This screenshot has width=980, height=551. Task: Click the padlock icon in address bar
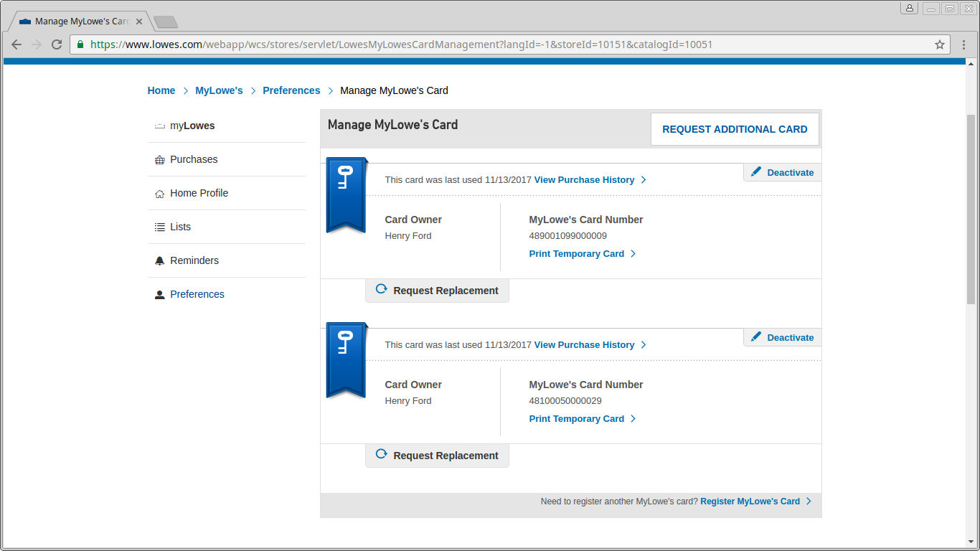pyautogui.click(x=80, y=44)
